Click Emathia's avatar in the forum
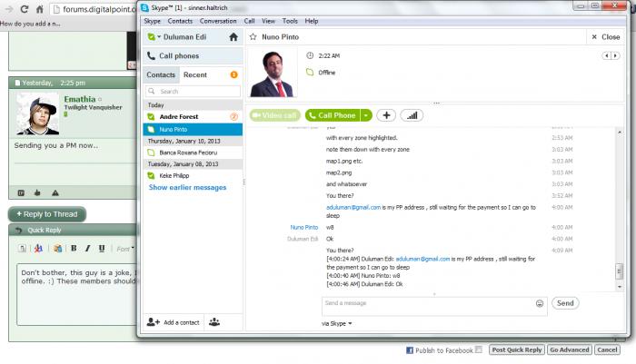This screenshot has width=636, height=364. (x=38, y=113)
